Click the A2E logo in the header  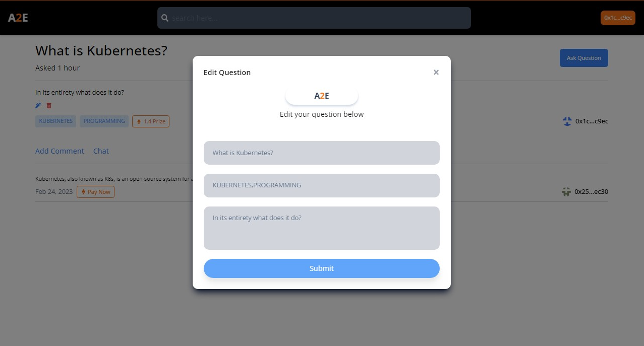18,18
